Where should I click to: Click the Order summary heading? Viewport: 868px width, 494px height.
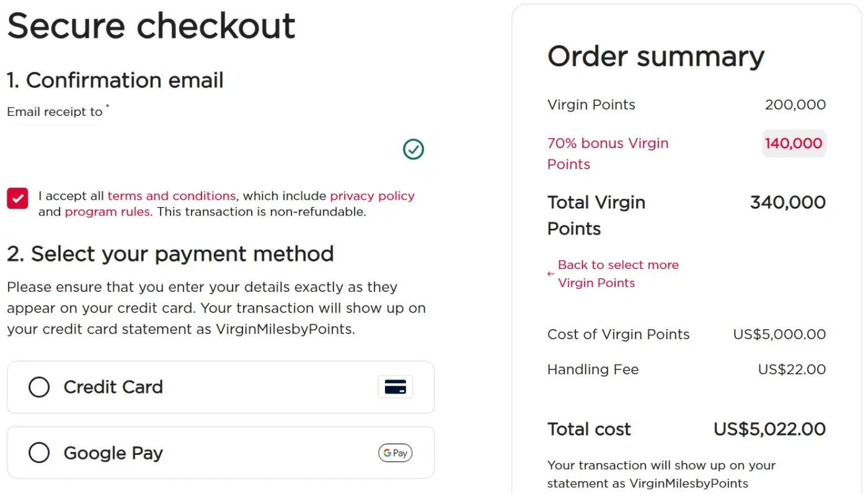[x=655, y=56]
